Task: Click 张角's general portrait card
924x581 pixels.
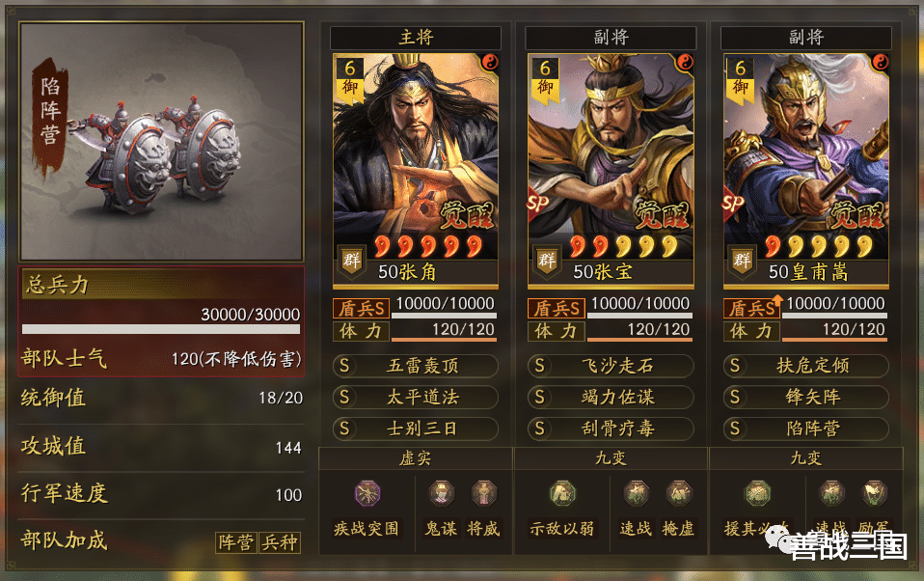Action: pyautogui.click(x=416, y=171)
